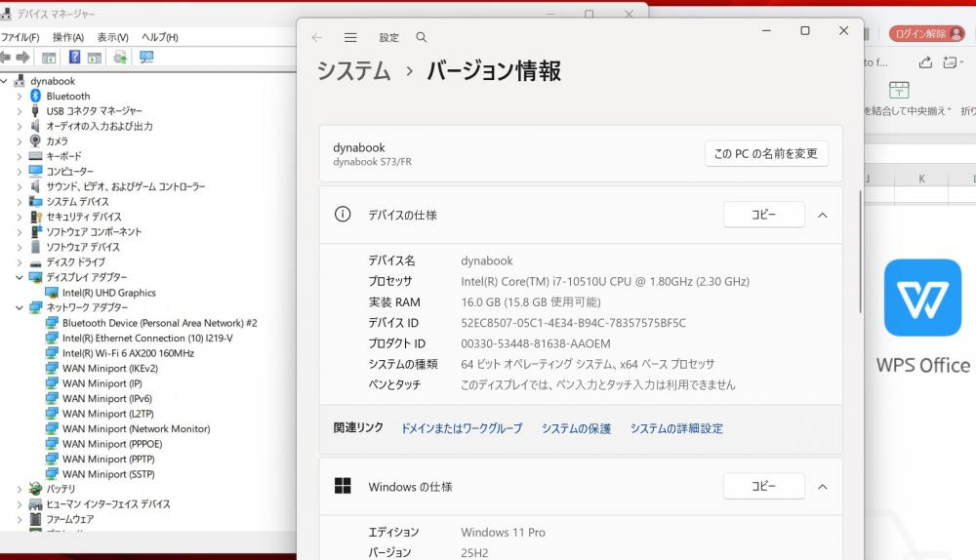Expand the Bluetooth device category
This screenshot has height=560, width=976.
20,97
